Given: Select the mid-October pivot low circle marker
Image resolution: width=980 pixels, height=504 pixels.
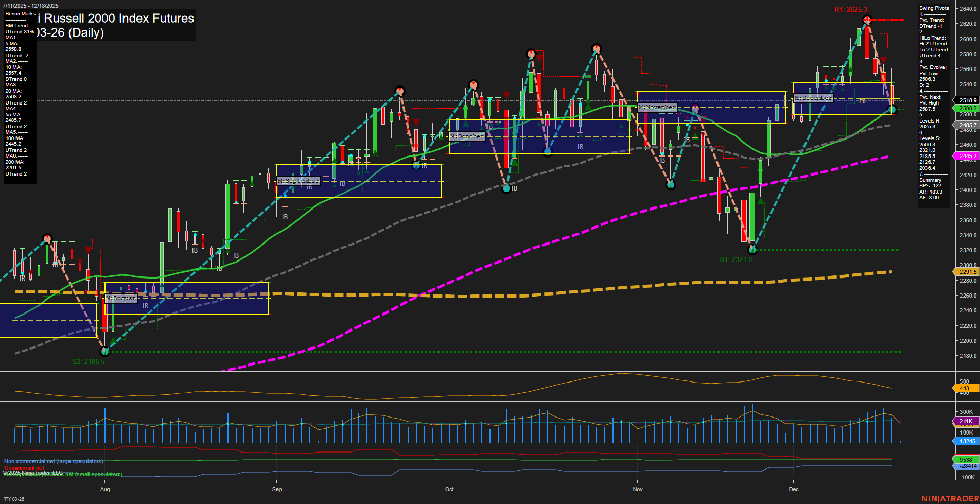Looking at the screenshot, I should [506, 188].
